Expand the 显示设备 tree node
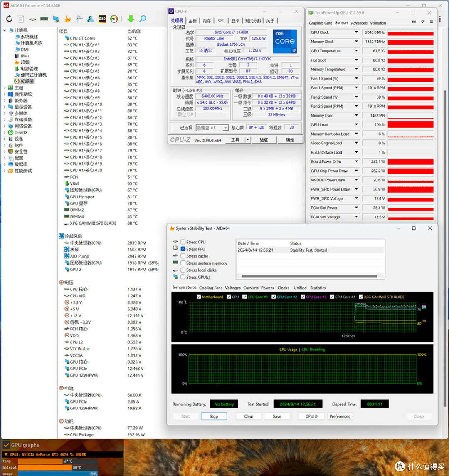Screen dimensions: 449x476 tap(4, 107)
